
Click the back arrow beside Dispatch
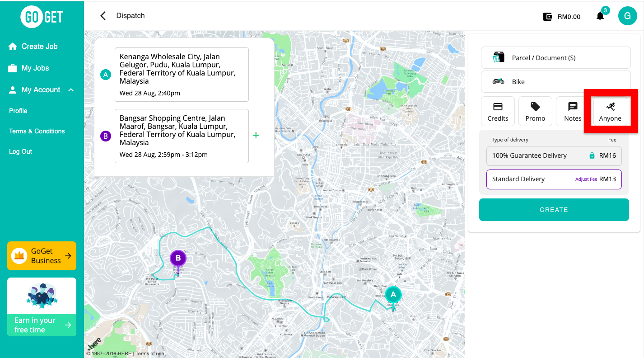point(103,16)
